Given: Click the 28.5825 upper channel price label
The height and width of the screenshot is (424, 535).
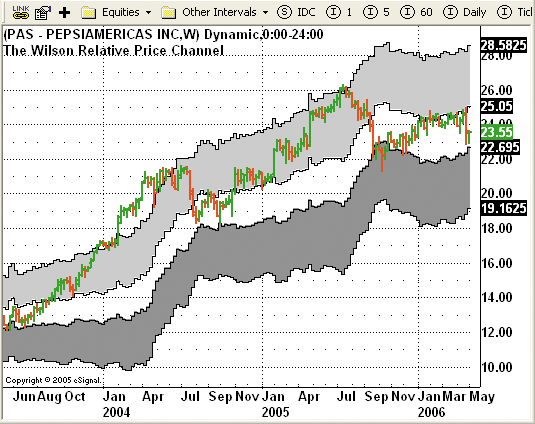Looking at the screenshot, I should pyautogui.click(x=504, y=45).
